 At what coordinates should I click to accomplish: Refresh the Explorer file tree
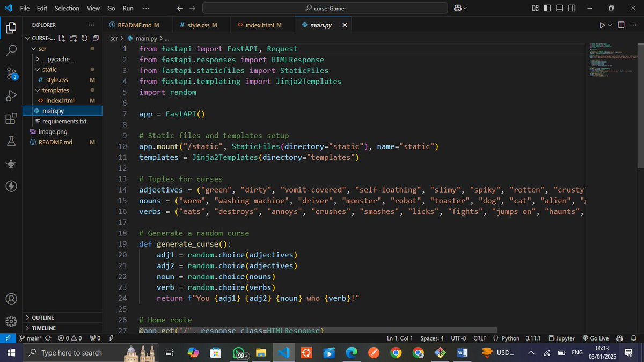click(84, 38)
